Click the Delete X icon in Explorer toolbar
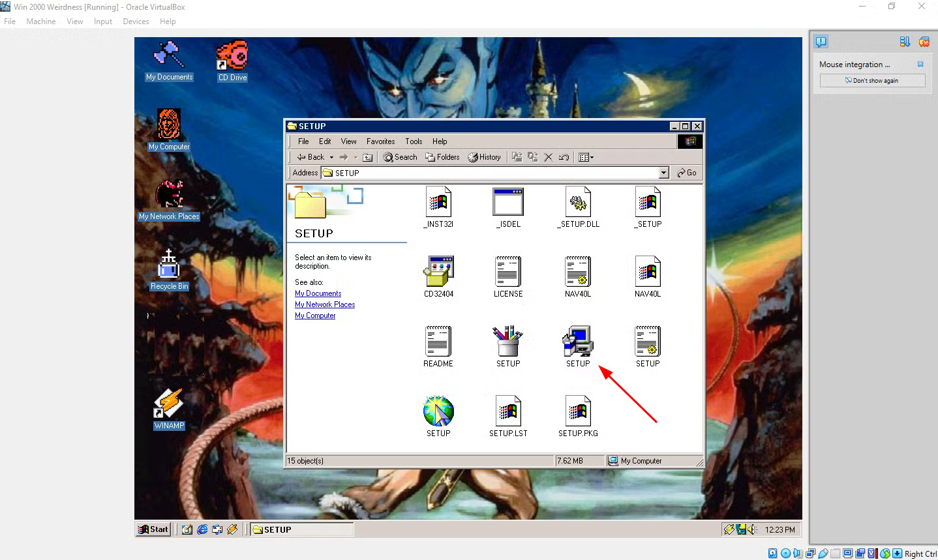 pos(548,157)
